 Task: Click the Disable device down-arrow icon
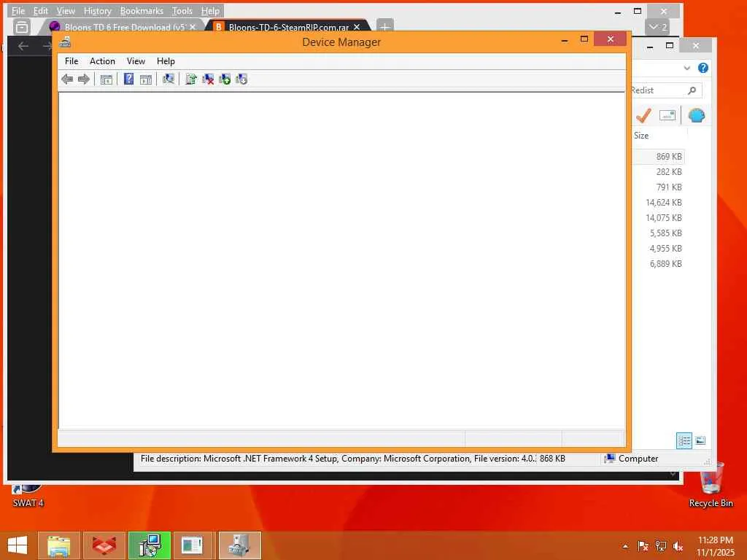pos(241,79)
